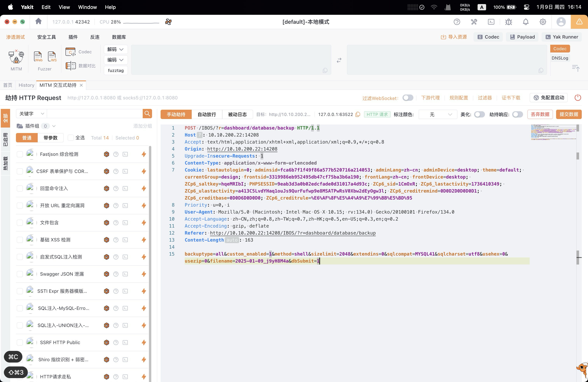Screen dimensions: 588x382
Task: Open the 规则配置 link
Action: 459,98
